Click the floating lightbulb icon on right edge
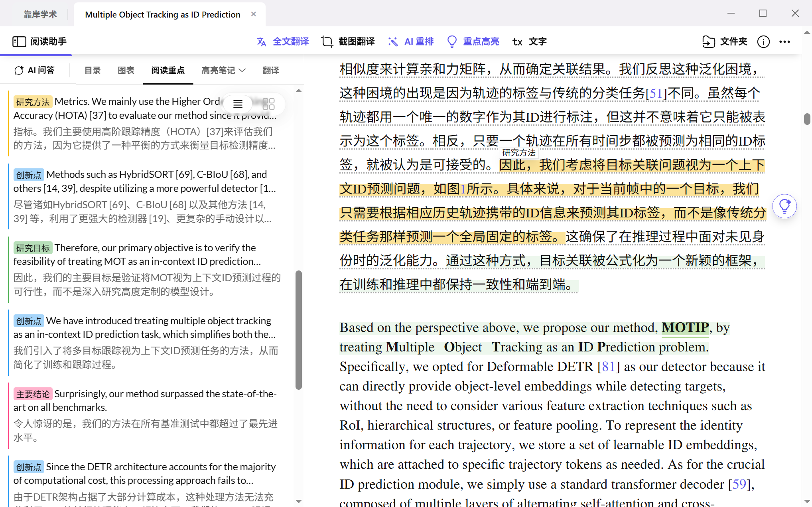Image resolution: width=812 pixels, height=507 pixels. coord(784,206)
